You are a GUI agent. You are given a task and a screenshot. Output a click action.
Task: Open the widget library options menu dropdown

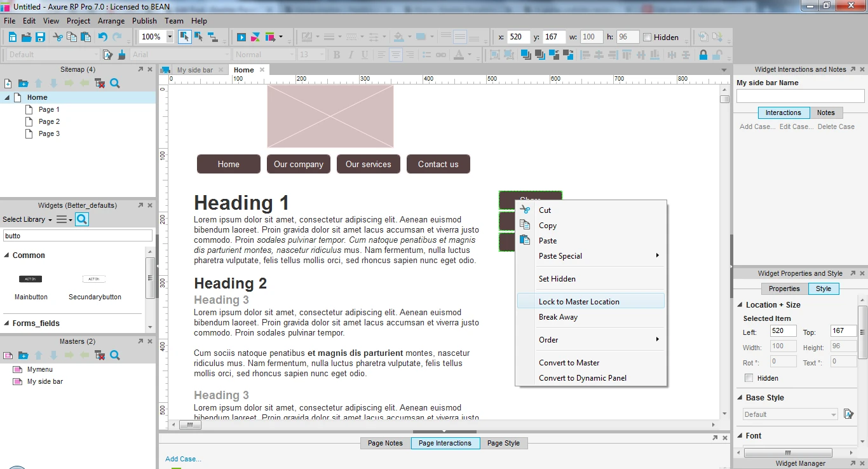64,219
